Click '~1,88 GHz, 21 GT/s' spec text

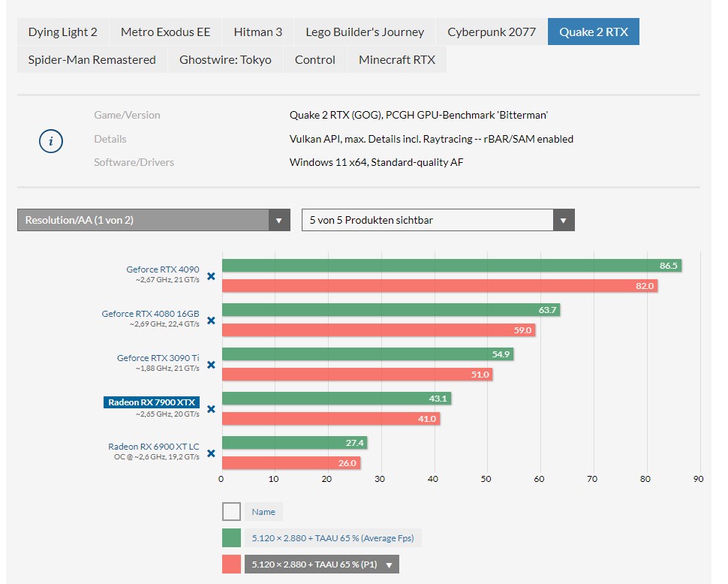coord(167,368)
